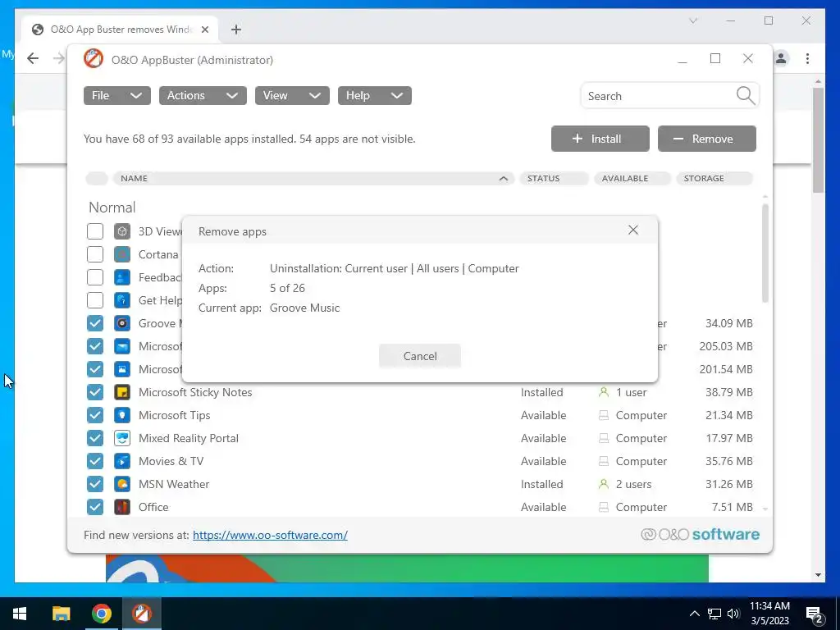Show hidden system tray icons chevron
Screen dimensions: 840x630
694,614
